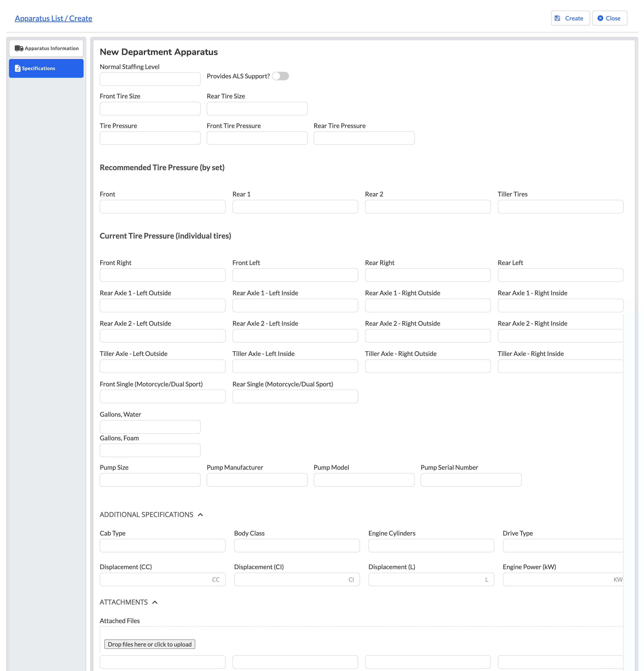Click the fire truck icon beside Apparatus Information
The width and height of the screenshot is (644, 671).
[19, 48]
